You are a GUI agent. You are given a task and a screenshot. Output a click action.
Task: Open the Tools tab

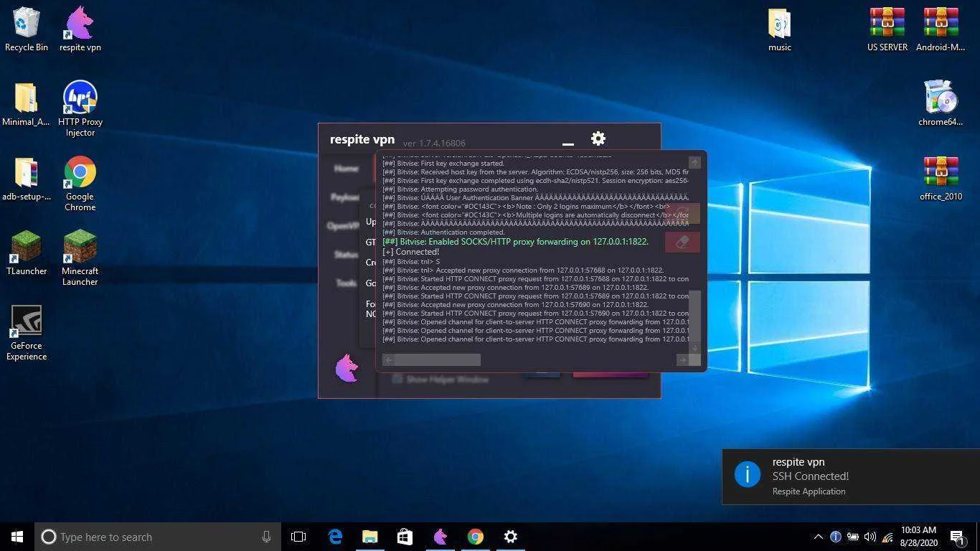coord(347,283)
